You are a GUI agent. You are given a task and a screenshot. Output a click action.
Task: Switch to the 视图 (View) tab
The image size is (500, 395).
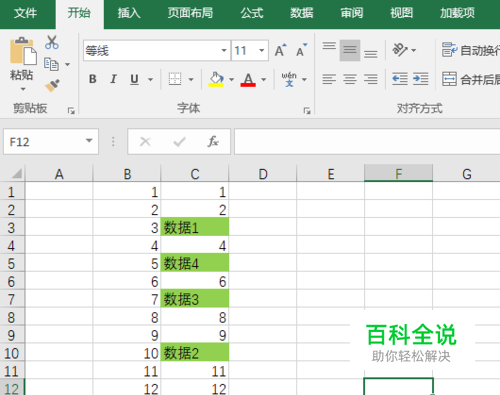[x=401, y=13]
